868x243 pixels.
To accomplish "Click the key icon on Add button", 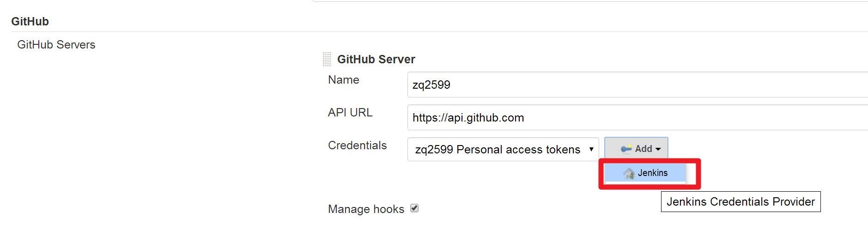I will click(626, 149).
